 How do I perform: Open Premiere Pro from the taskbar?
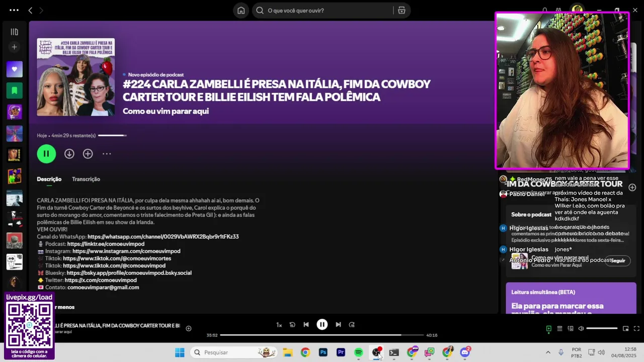341,352
